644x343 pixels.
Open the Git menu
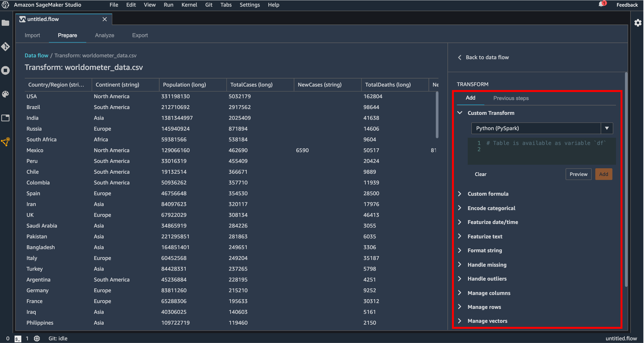pos(209,5)
